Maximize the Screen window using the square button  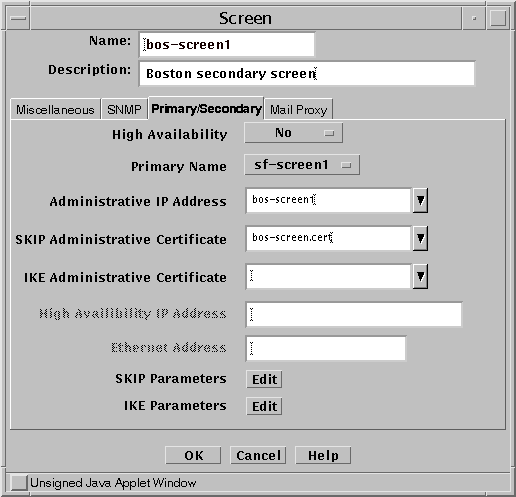[x=498, y=18]
